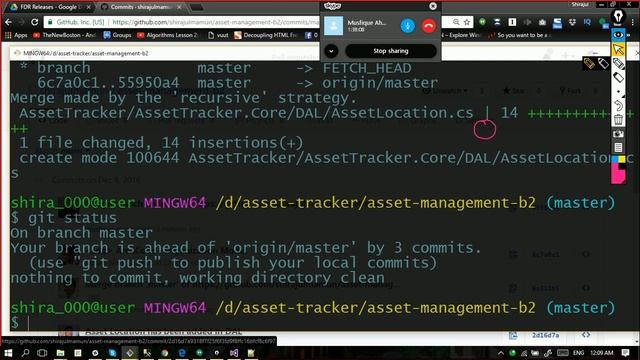Mute the microphone in the Skype call
The height and width of the screenshot is (360, 640).
click(407, 26)
